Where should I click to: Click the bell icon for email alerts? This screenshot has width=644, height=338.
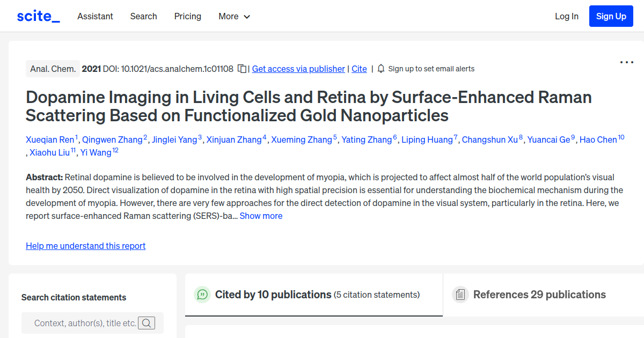(x=380, y=69)
